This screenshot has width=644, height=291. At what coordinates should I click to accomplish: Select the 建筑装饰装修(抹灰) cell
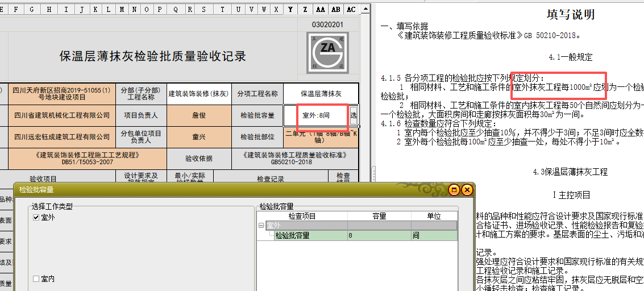pos(199,94)
